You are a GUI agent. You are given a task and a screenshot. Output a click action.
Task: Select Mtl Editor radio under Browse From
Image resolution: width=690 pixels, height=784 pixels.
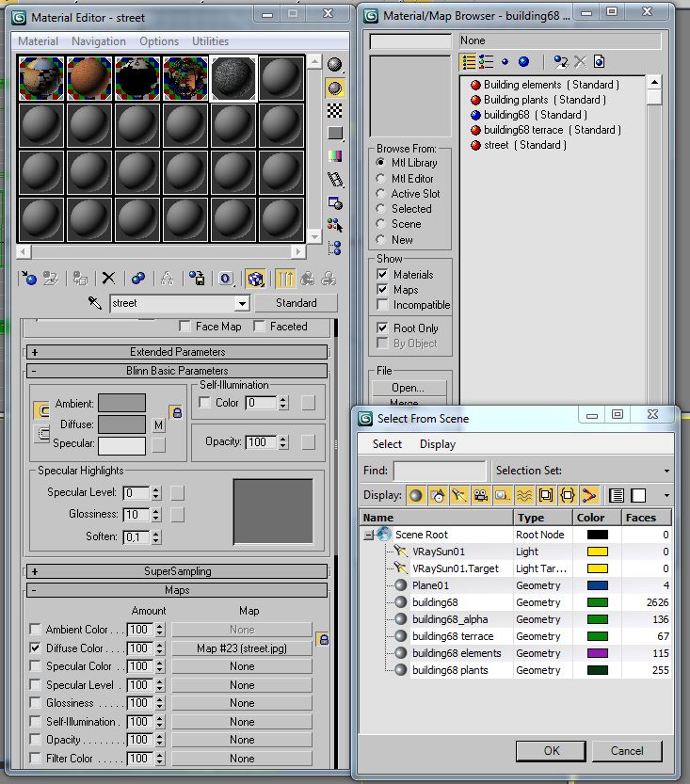pyautogui.click(x=380, y=179)
